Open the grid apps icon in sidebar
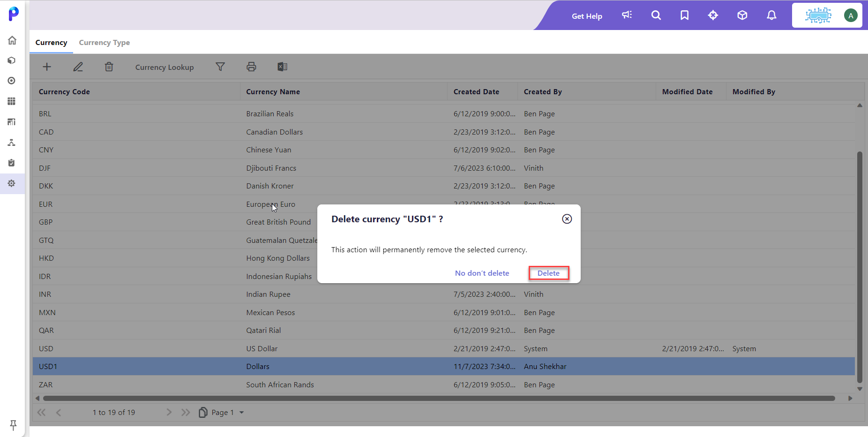868x437 pixels. click(12, 101)
